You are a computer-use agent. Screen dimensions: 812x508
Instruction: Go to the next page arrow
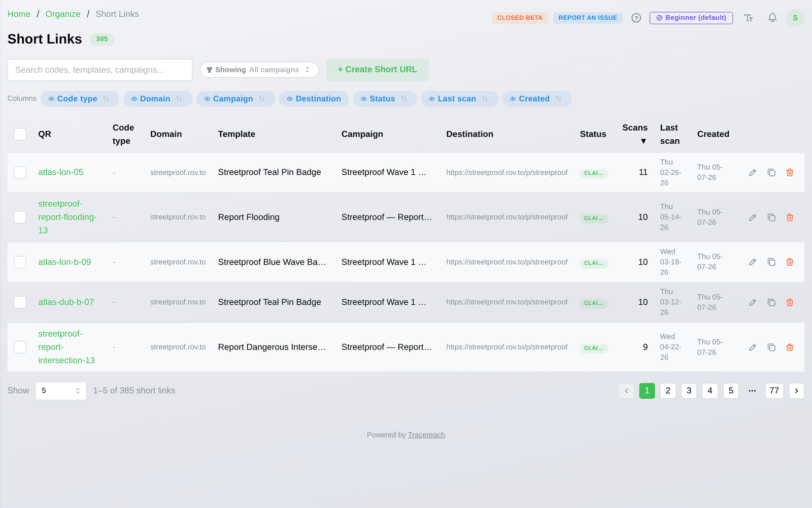[797, 391]
